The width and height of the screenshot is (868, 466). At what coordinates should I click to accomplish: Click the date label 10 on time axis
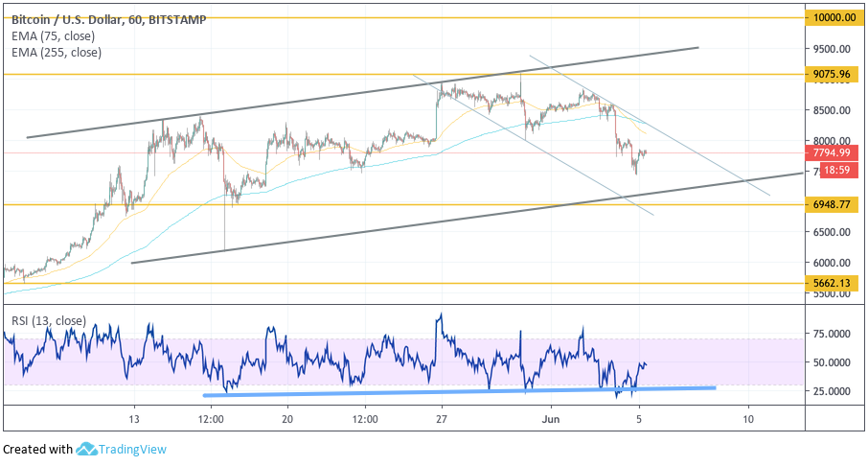coord(748,419)
